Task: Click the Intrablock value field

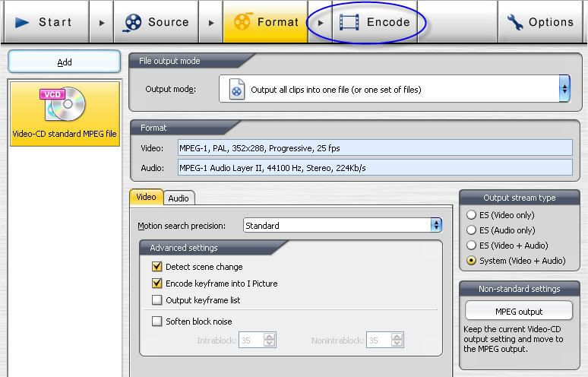Action: [251, 341]
